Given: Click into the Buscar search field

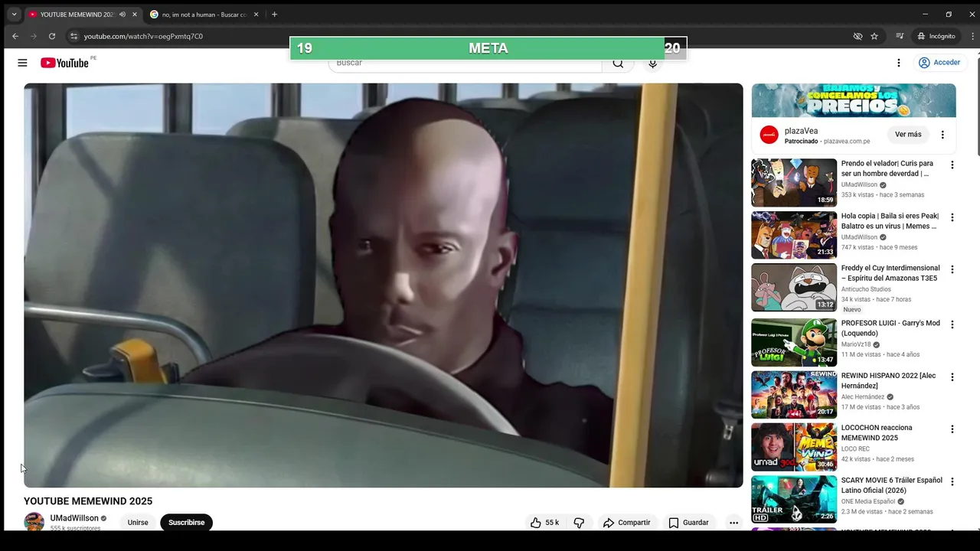Looking at the screenshot, I should pyautogui.click(x=465, y=64).
